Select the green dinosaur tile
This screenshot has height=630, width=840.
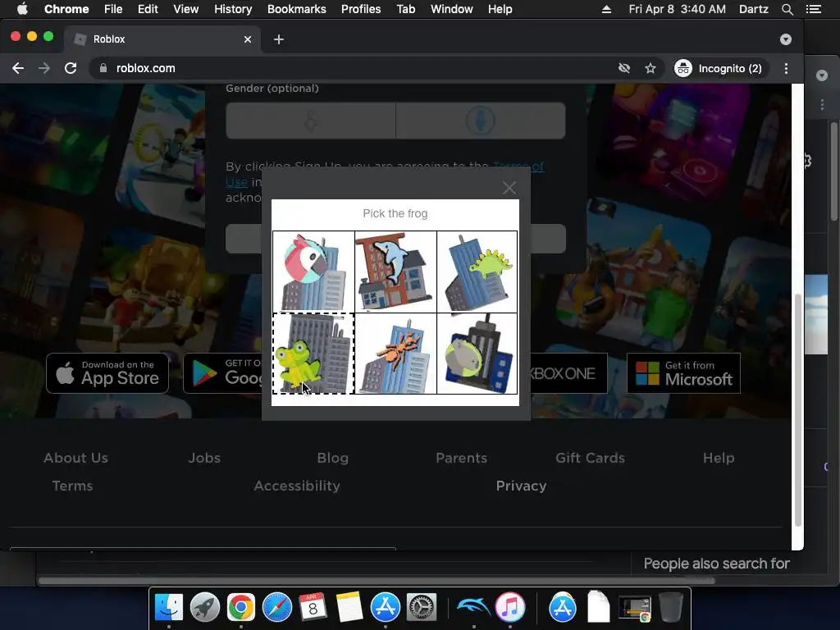(x=477, y=272)
